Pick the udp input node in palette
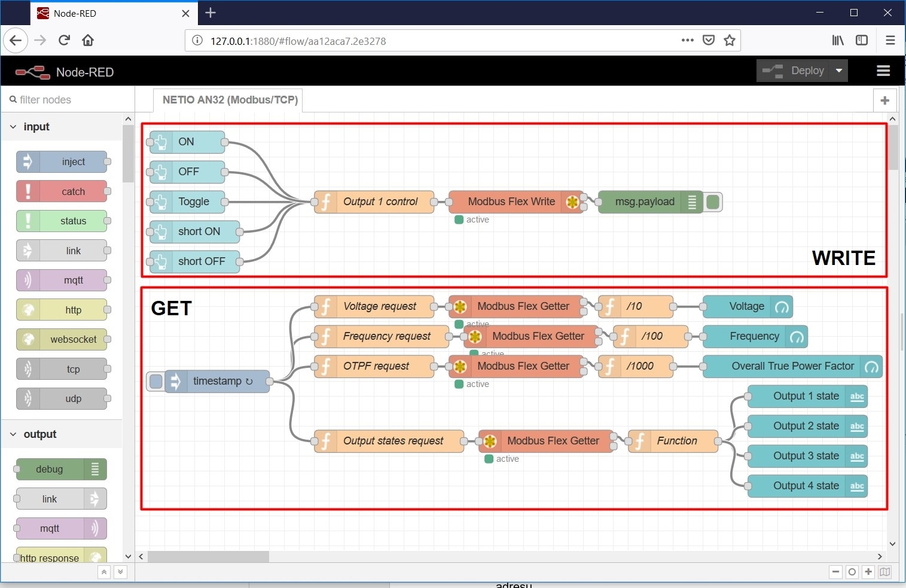This screenshot has width=906, height=588. tap(62, 398)
